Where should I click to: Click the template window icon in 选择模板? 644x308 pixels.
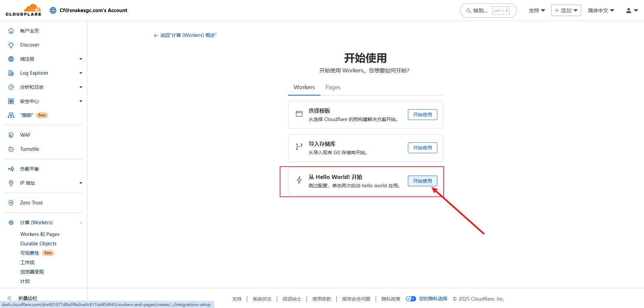pos(299,114)
